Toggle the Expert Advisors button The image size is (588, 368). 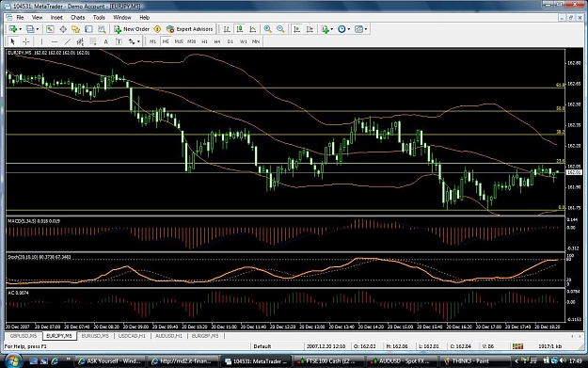click(x=190, y=29)
